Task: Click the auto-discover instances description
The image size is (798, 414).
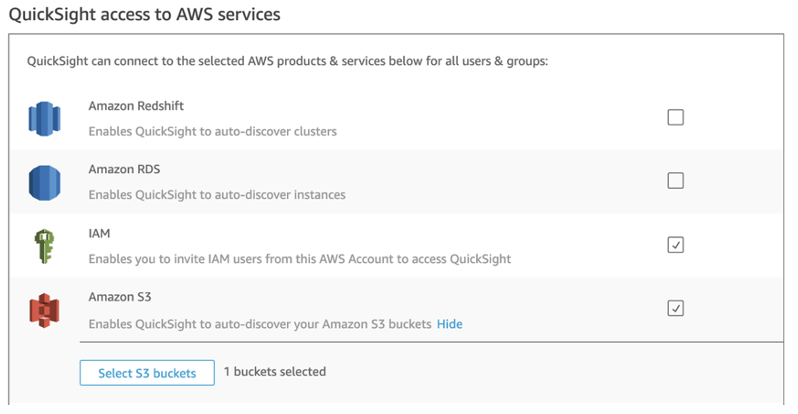Action: pos(217,195)
